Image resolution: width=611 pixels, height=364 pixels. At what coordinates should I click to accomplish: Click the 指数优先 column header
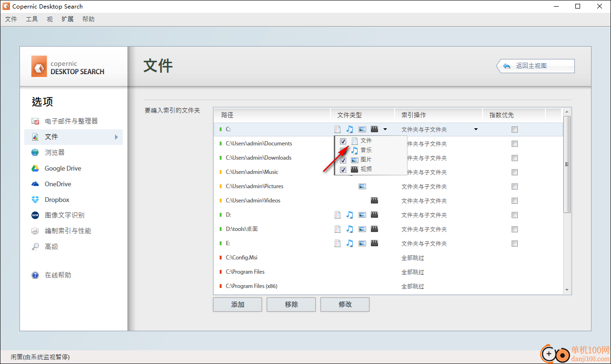pyautogui.click(x=514, y=115)
